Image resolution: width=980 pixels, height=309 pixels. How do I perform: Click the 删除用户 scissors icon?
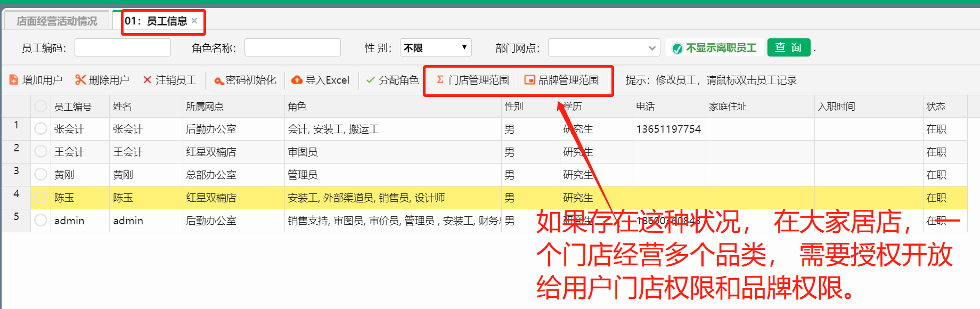(x=80, y=80)
